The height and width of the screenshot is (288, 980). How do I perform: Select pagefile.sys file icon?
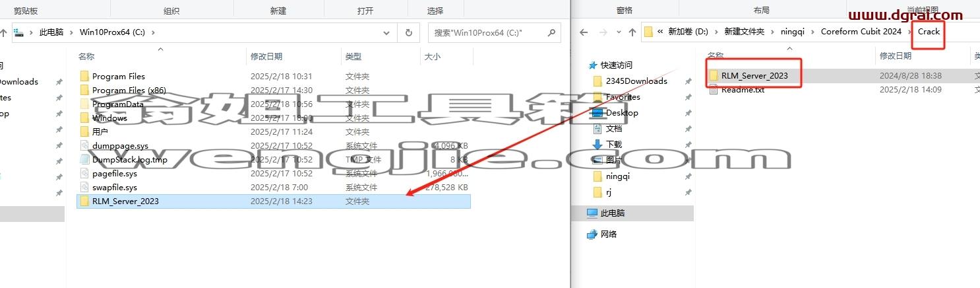[84, 173]
